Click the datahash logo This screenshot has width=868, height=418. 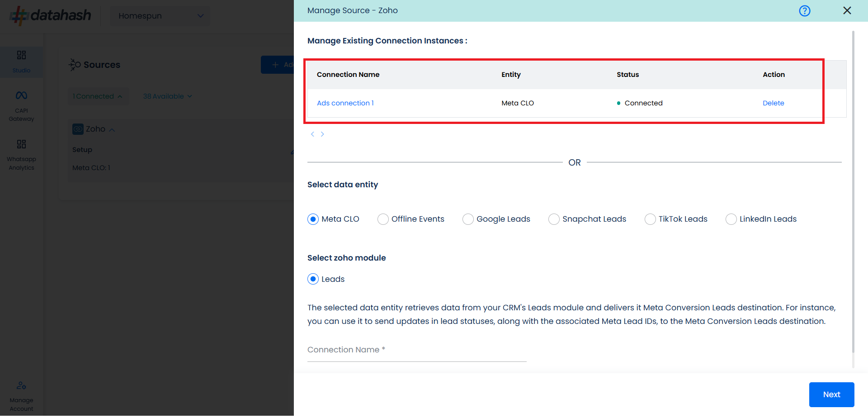51,15
